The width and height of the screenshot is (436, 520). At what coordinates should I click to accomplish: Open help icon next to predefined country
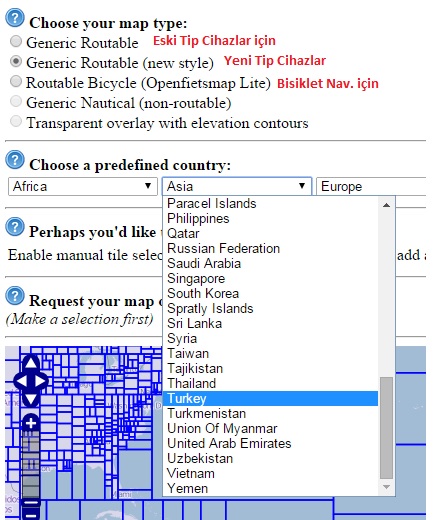click(15, 160)
